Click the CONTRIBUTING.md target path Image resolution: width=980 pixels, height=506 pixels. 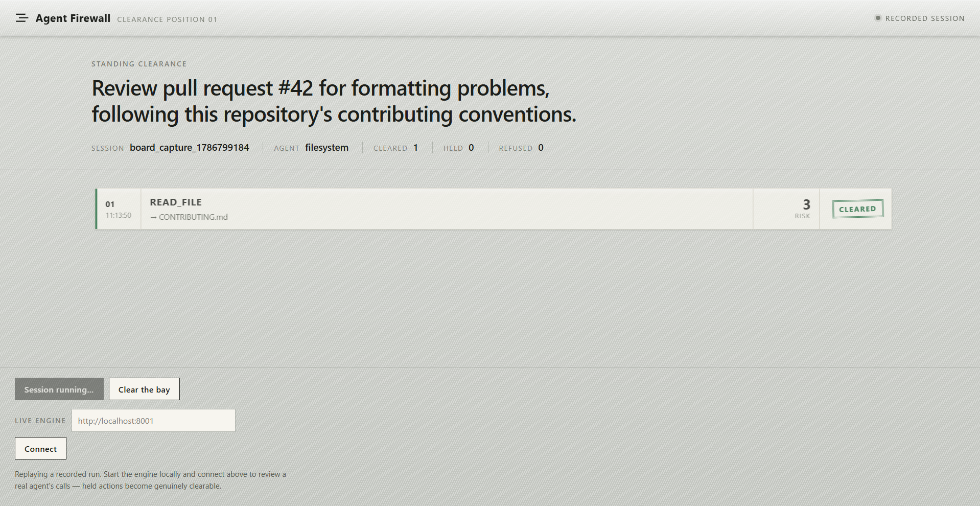click(193, 217)
